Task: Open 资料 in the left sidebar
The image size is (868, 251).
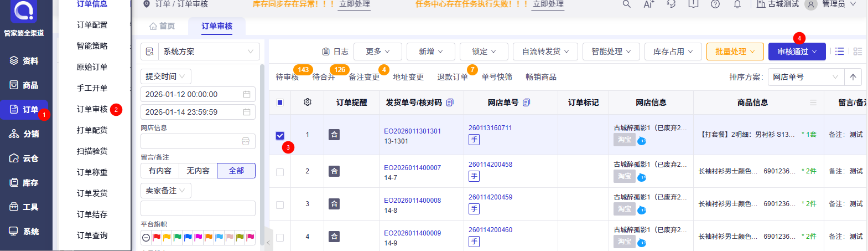Action: coord(24,61)
